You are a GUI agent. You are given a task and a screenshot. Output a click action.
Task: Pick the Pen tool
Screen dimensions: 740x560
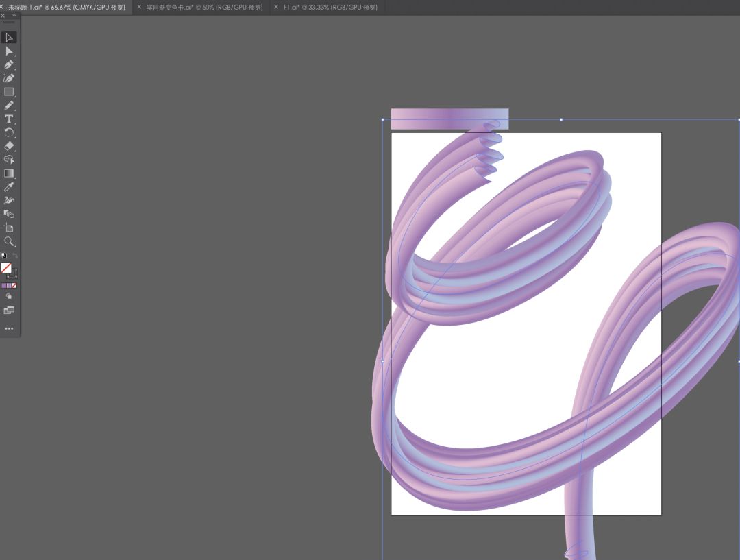coord(9,64)
